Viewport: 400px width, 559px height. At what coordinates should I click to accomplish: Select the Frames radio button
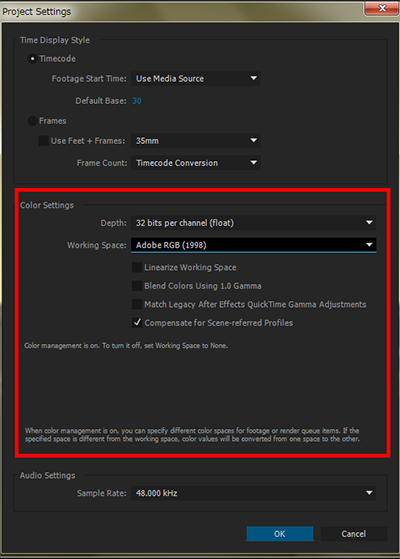pyautogui.click(x=32, y=121)
